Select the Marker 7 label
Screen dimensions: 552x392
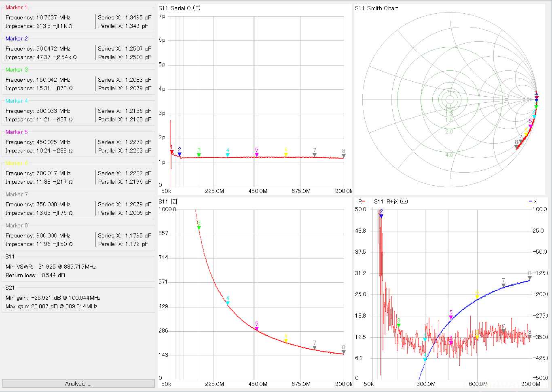coord(17,194)
